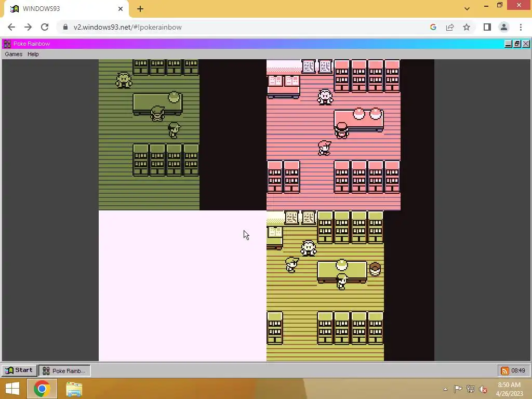Screen dimensions: 532x399
Task: Expand the tab search chevron
Action: [467, 9]
